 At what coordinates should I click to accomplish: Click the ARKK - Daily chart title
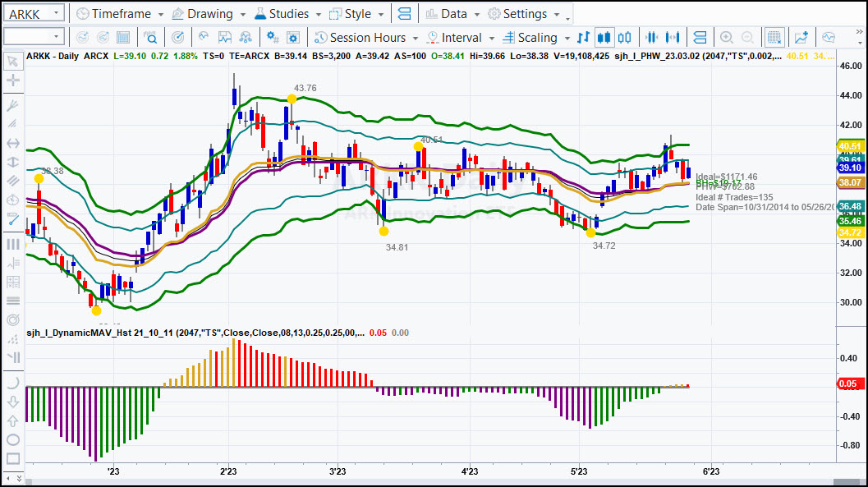[53, 56]
